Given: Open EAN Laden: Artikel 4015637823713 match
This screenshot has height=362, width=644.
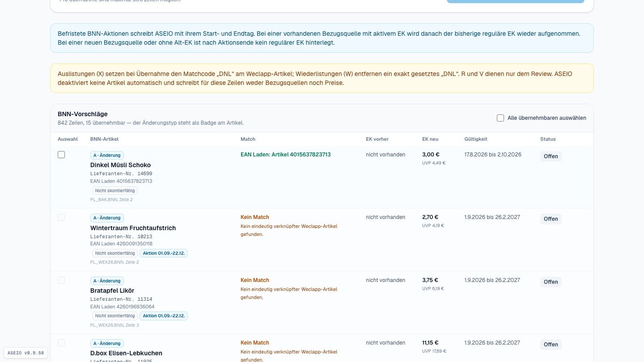Looking at the screenshot, I should (x=285, y=155).
